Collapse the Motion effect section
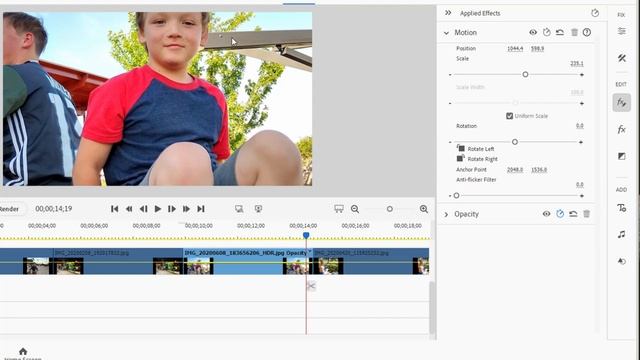 446,33
